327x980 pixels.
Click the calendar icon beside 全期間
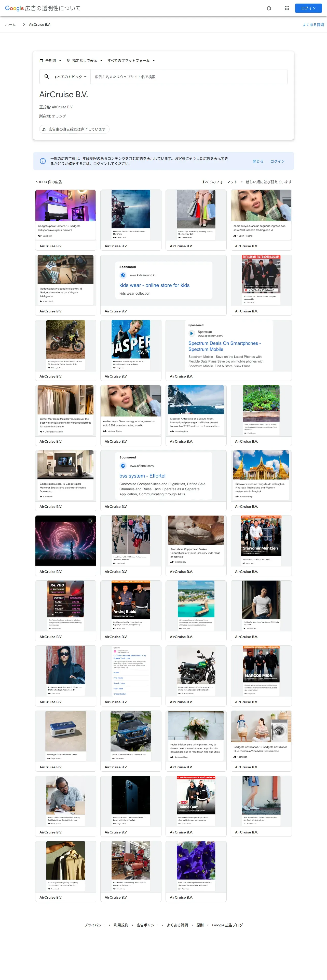pyautogui.click(x=41, y=61)
